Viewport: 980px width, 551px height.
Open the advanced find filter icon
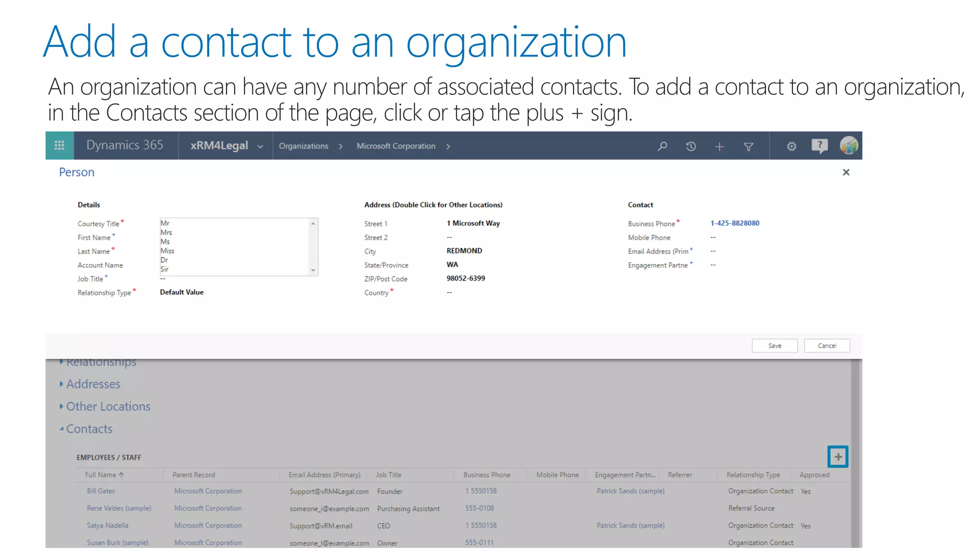[748, 146]
